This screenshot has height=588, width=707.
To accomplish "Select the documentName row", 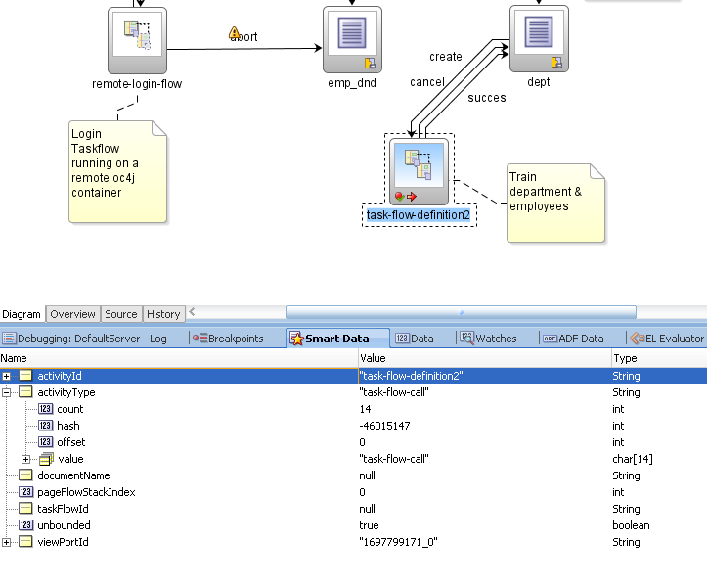I will [x=354, y=475].
